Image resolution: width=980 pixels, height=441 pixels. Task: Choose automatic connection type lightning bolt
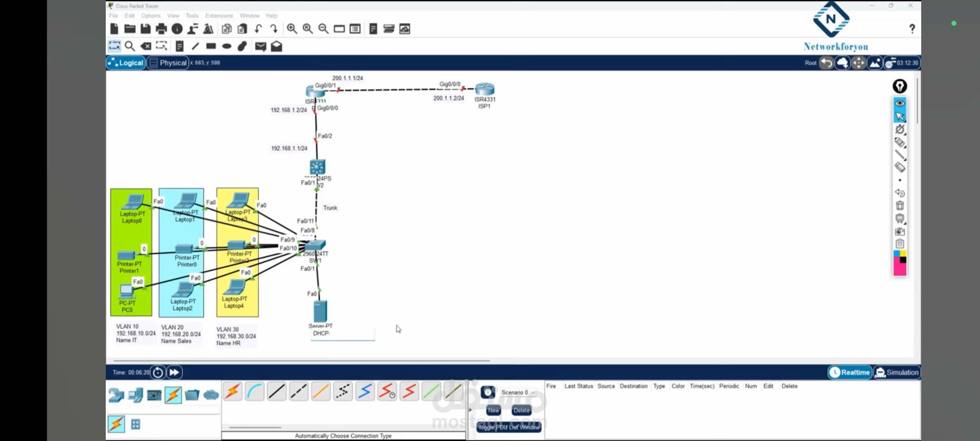coord(232,392)
